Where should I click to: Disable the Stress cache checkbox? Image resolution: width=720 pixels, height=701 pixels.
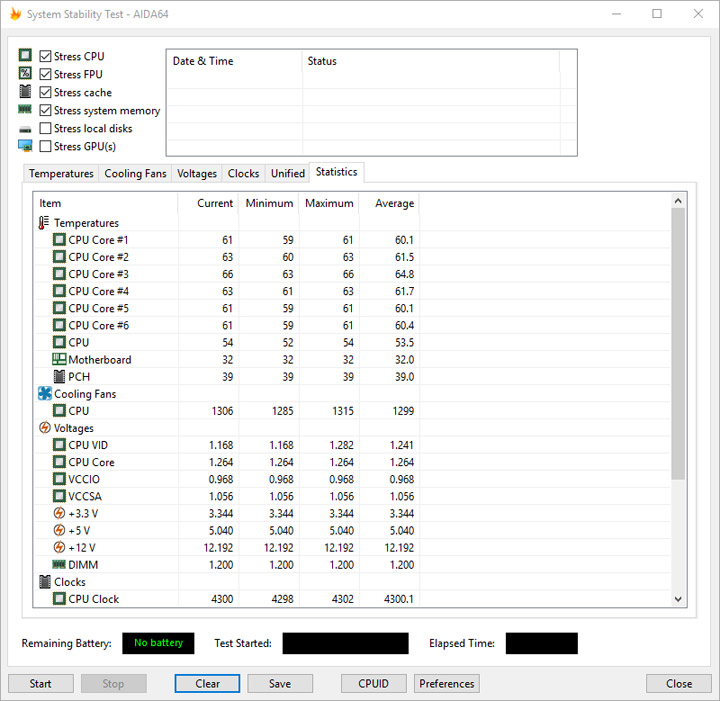pyautogui.click(x=45, y=92)
